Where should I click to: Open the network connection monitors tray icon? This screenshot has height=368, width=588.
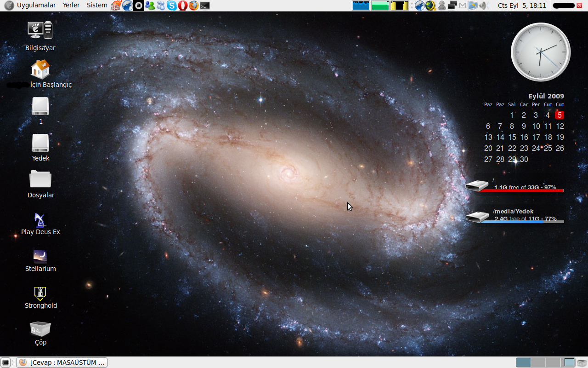tap(452, 6)
